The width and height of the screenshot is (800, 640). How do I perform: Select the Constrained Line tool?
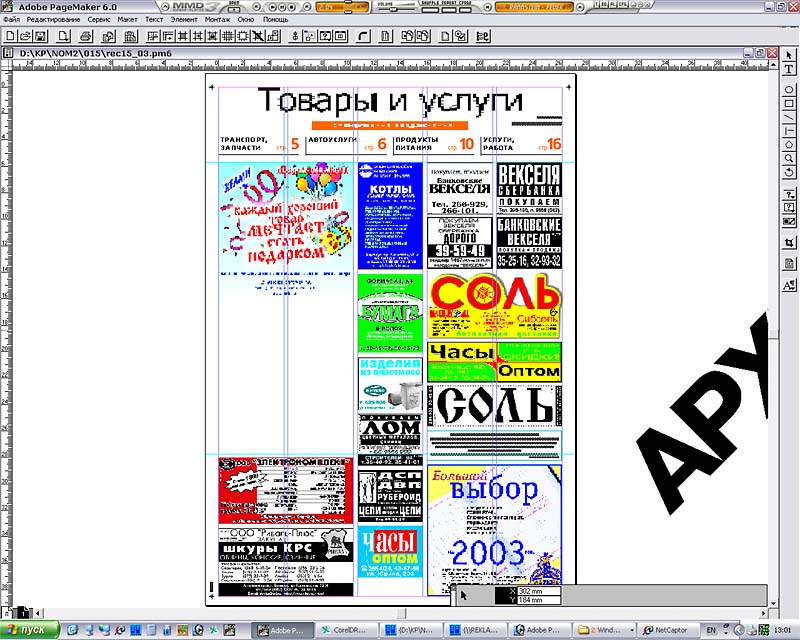[x=789, y=131]
